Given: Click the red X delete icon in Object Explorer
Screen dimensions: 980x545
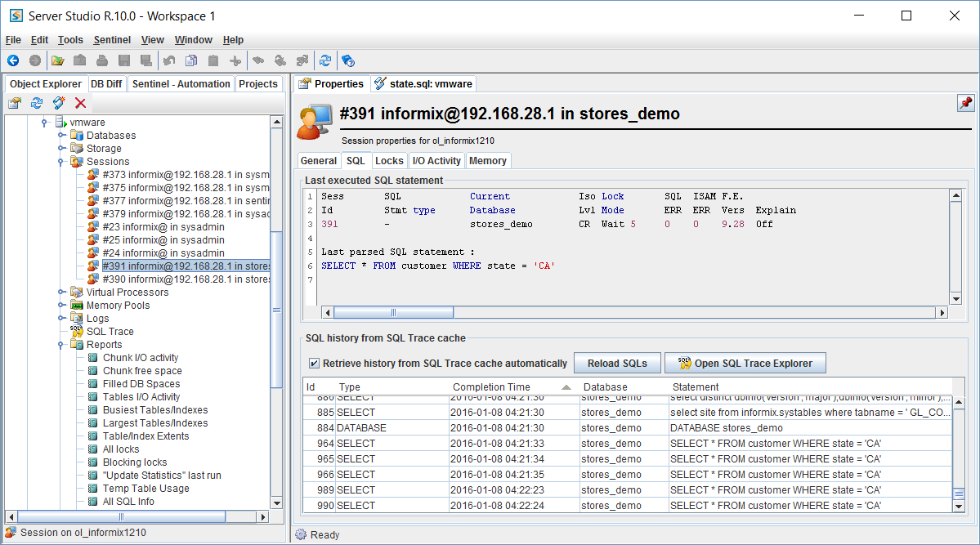Looking at the screenshot, I should pyautogui.click(x=80, y=103).
